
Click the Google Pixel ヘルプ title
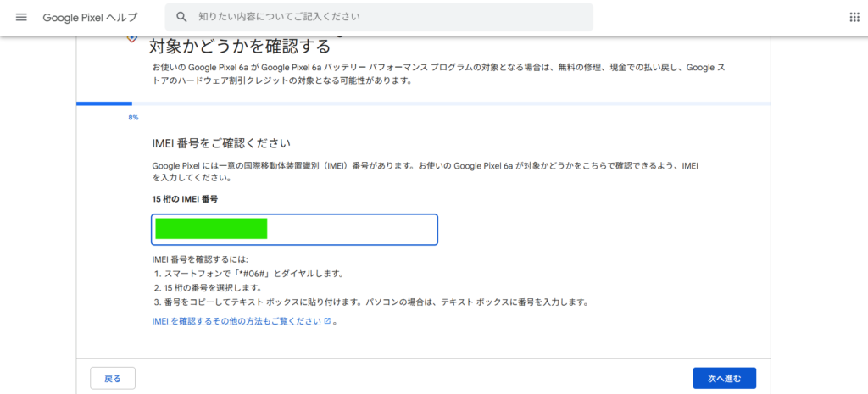coord(90,17)
